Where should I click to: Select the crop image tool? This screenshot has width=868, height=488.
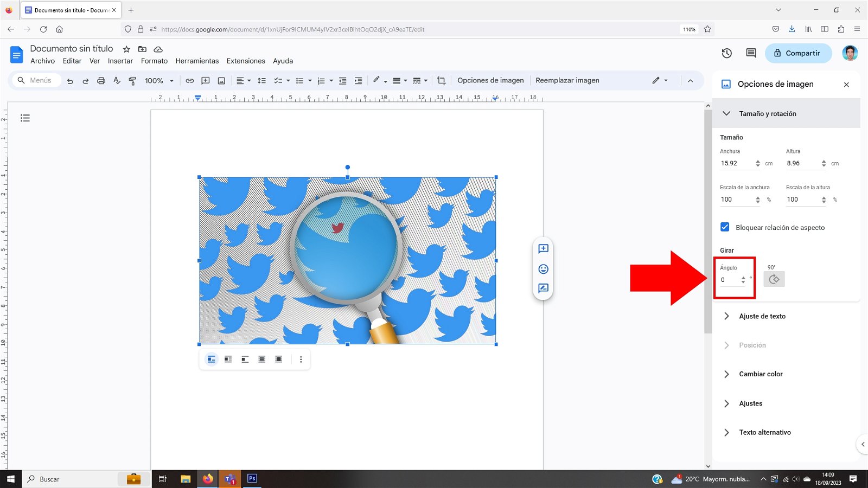[x=441, y=81]
